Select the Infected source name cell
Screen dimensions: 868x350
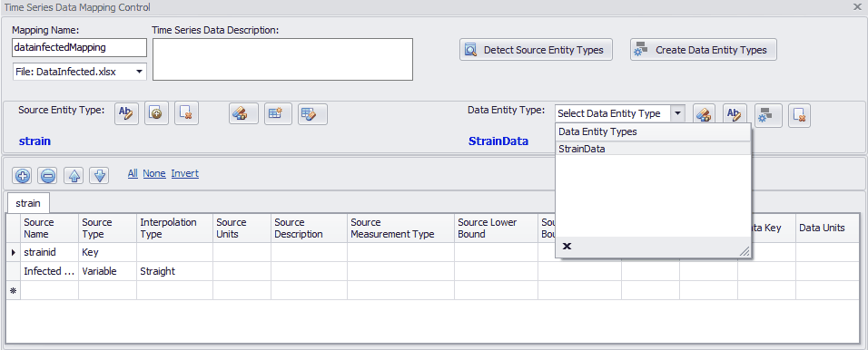(49, 271)
